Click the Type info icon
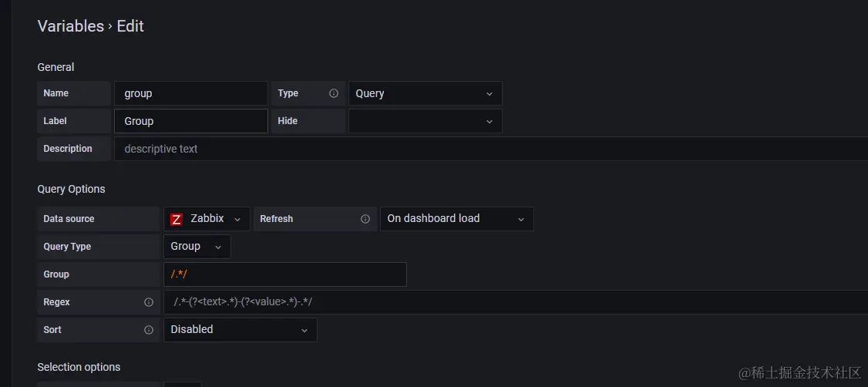Viewport: 868px width, 387px height. 334,93
